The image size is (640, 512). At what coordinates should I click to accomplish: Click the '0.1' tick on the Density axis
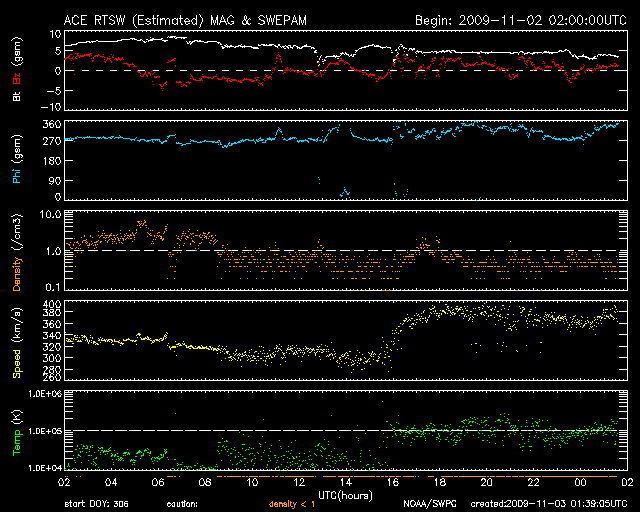(x=53, y=287)
